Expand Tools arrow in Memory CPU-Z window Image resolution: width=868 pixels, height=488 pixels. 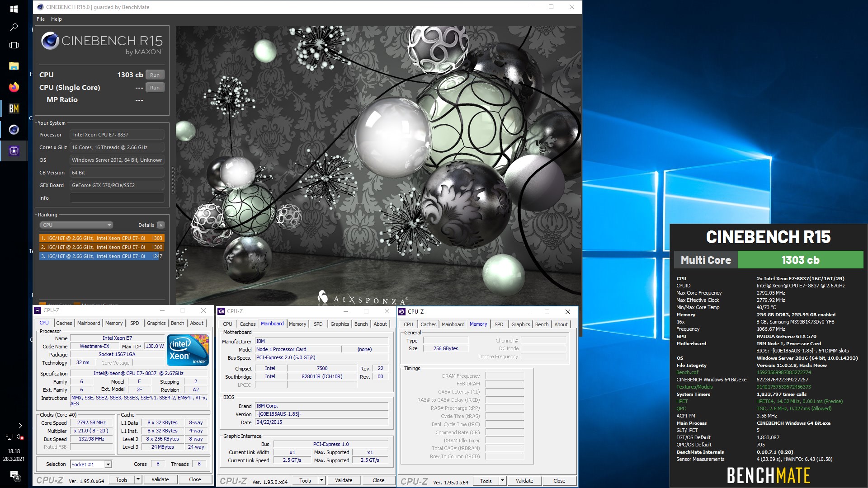pos(503,481)
